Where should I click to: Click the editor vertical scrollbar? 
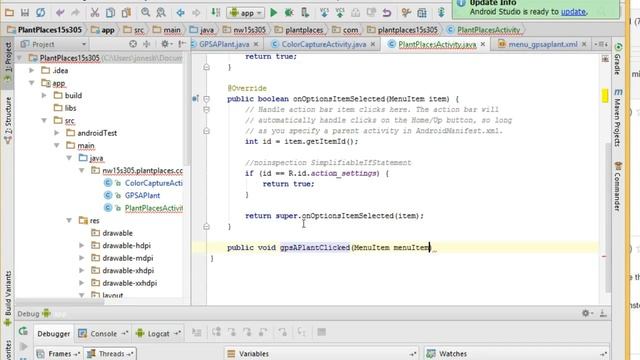[608, 218]
